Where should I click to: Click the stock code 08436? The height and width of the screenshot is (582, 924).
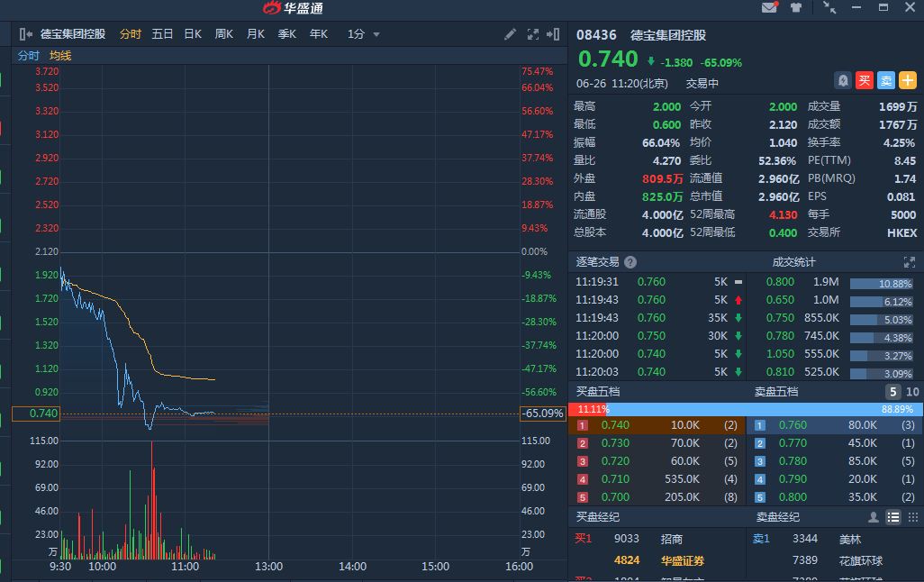(x=596, y=35)
